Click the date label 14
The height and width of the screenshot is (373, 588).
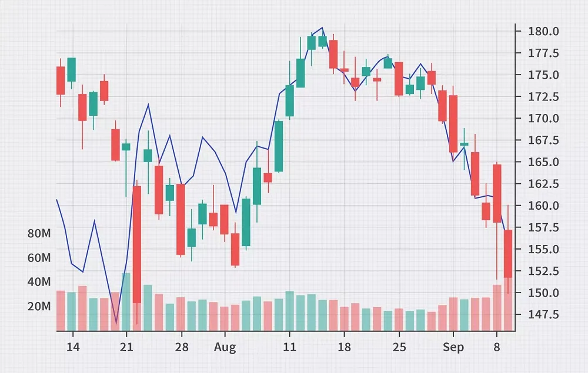click(72, 348)
